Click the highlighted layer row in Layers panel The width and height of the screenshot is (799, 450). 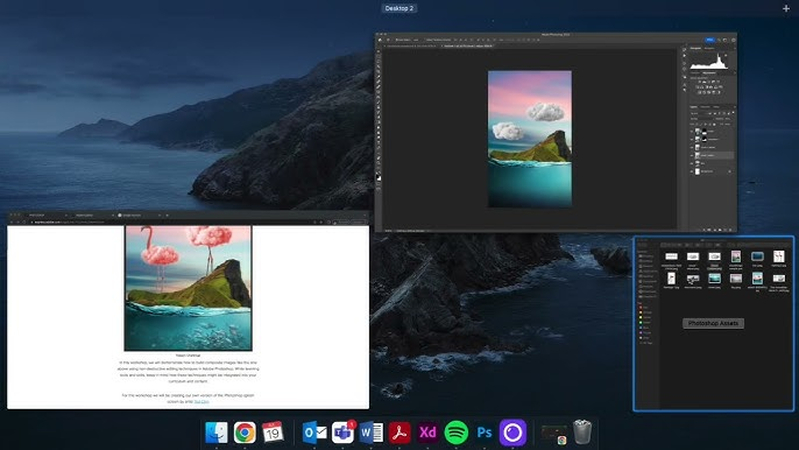coord(711,155)
